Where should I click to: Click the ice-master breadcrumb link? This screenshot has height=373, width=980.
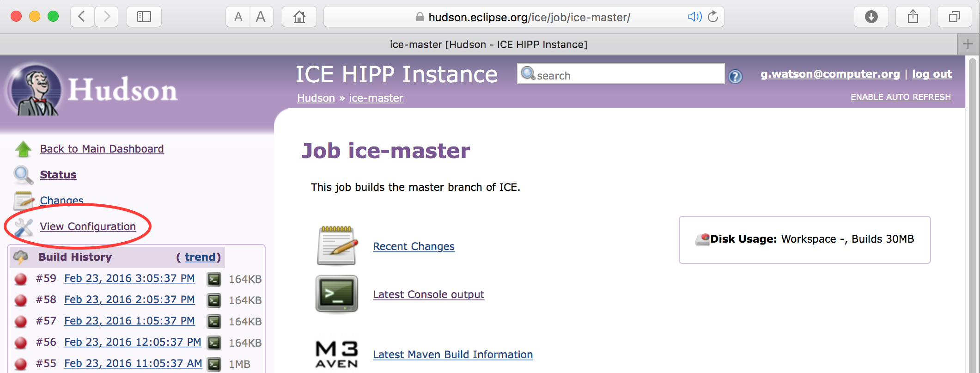376,98
